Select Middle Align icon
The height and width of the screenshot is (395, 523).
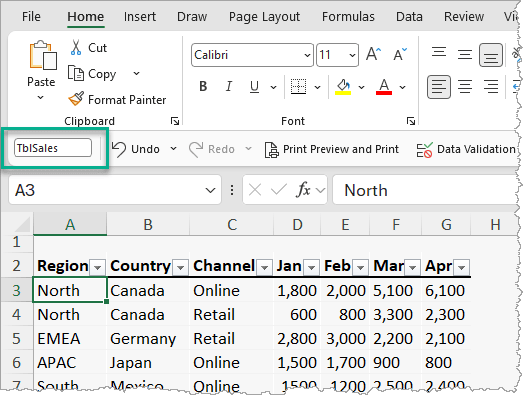click(x=465, y=55)
